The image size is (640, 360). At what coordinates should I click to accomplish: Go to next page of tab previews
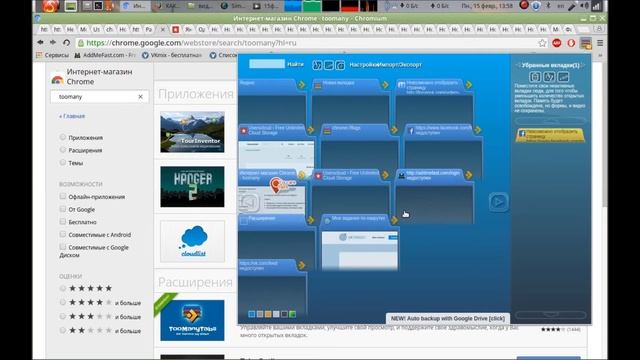[498, 202]
